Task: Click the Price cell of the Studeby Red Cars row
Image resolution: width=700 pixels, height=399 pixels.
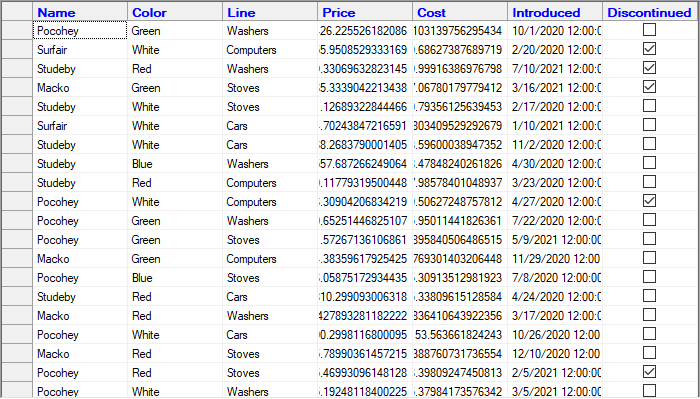Action: (x=365, y=297)
